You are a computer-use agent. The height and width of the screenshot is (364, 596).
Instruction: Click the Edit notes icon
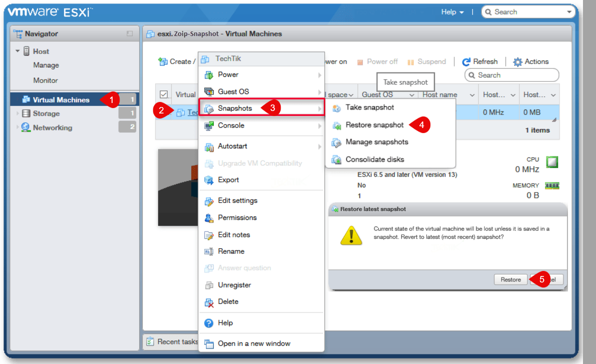209,235
